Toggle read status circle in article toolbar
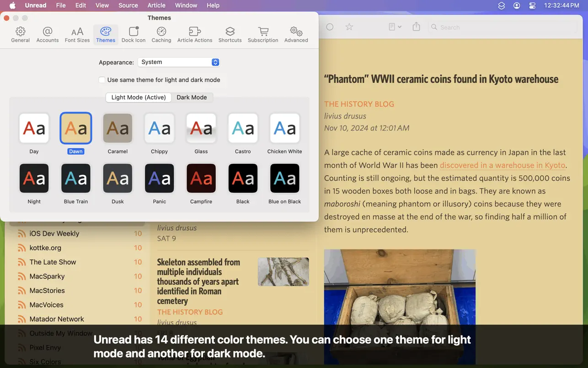This screenshot has width=588, height=368. (330, 27)
